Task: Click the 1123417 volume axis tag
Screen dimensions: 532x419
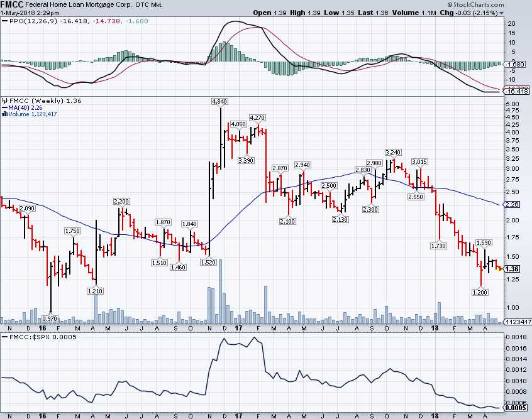Action: (518, 322)
